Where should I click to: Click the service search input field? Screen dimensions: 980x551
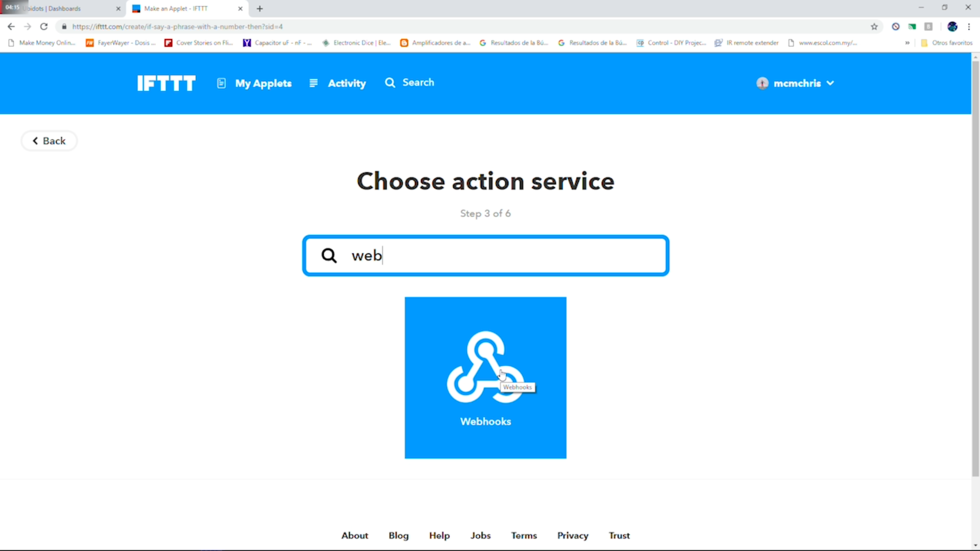pos(485,256)
